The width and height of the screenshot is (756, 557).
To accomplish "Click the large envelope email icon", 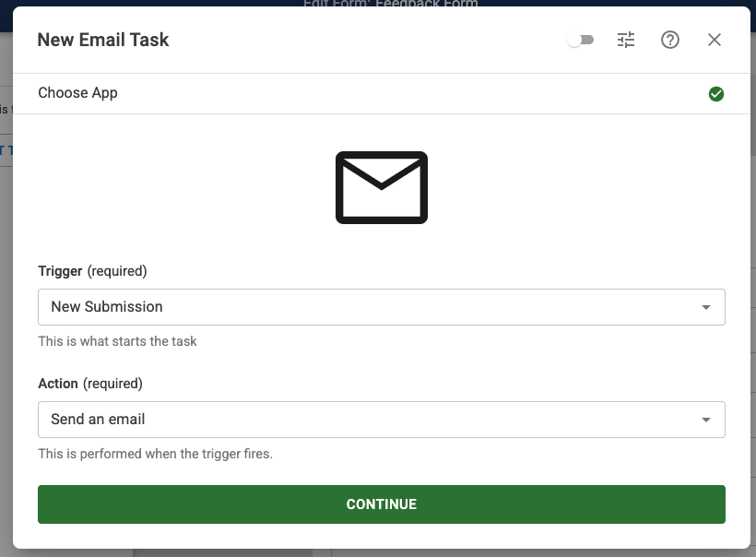I will pyautogui.click(x=381, y=187).
